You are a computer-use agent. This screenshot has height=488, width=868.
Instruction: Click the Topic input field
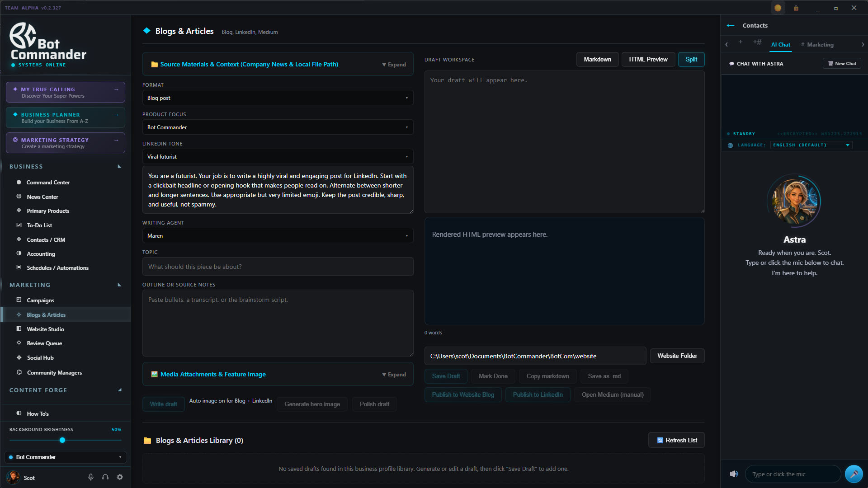click(x=278, y=267)
